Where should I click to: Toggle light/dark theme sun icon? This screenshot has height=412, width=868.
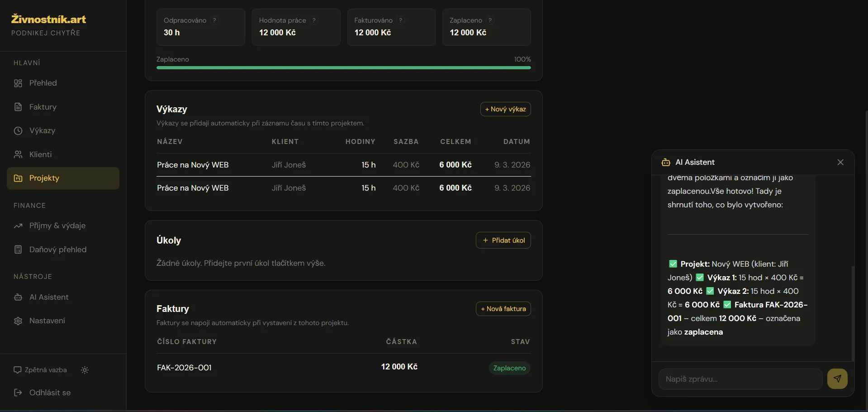[85, 370]
